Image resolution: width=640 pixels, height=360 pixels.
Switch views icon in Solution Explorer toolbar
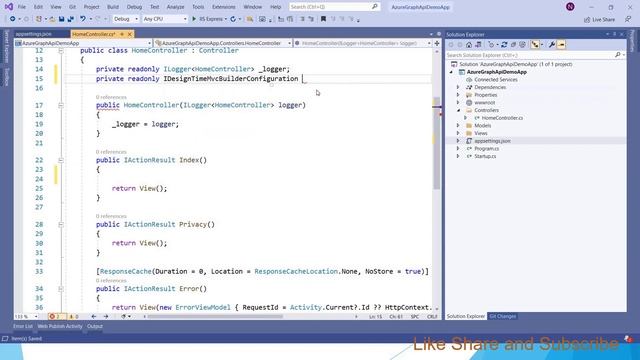point(478,45)
